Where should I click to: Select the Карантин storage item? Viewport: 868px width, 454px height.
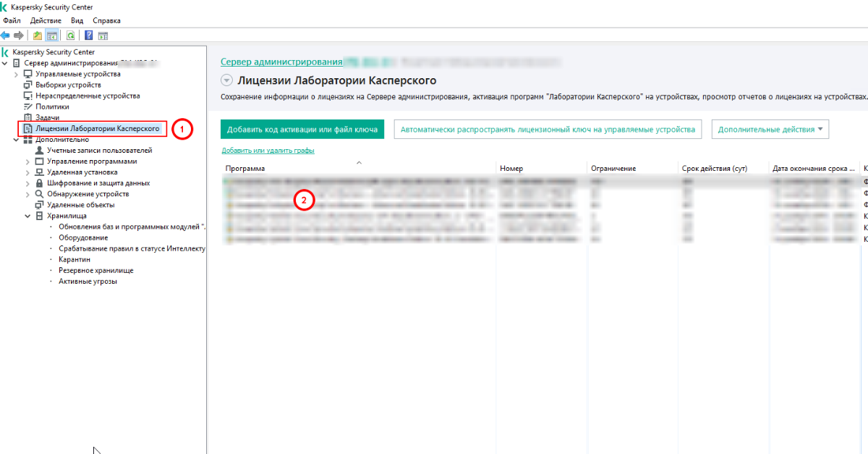tap(75, 259)
